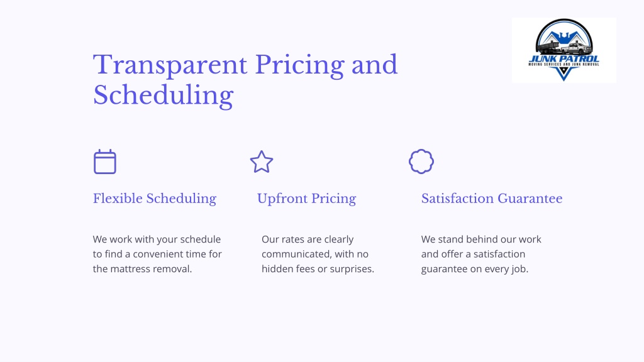644x362 pixels.
Task: Click the word Scheduling in the title
Action: point(163,96)
